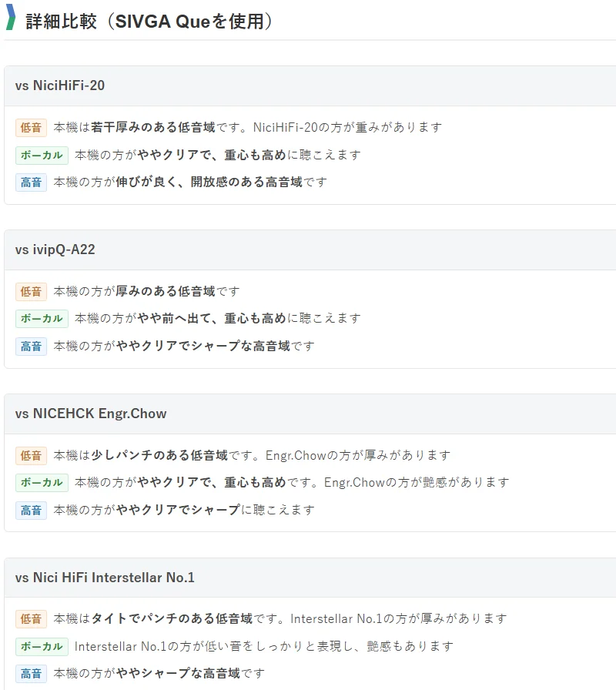Click the sentence "本機の方がややクリアでシャープな高音域です"
616x690 pixels.
pos(184,347)
